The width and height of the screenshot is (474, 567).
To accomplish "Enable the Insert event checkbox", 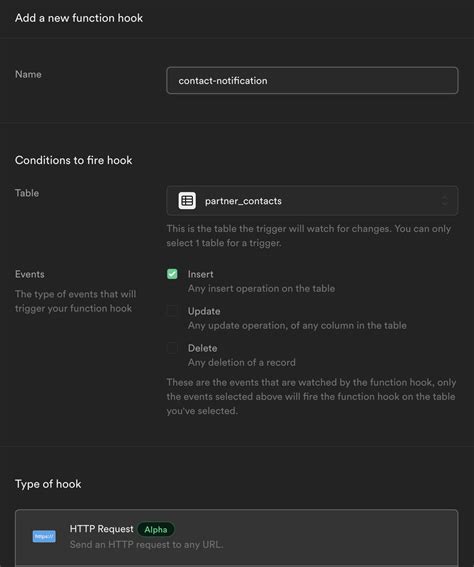I will tap(172, 274).
